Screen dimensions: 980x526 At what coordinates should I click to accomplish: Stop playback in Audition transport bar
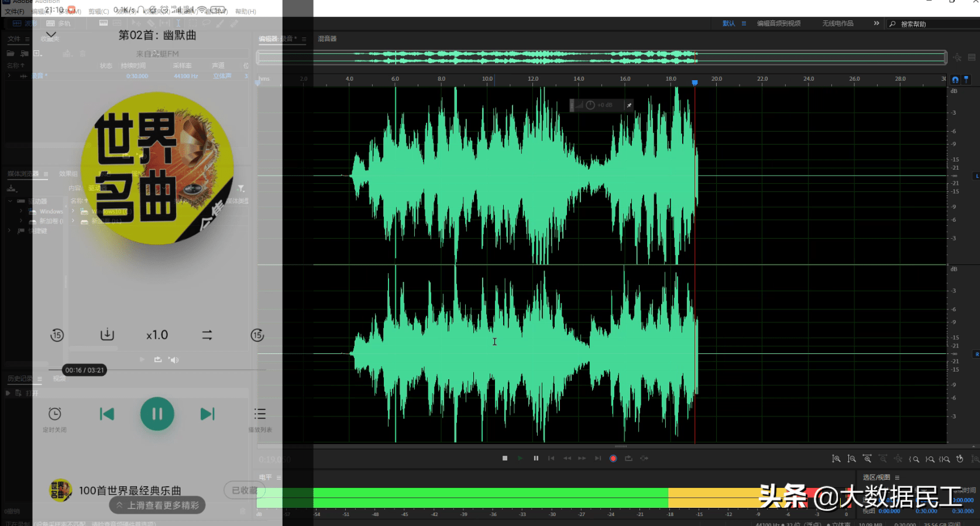click(505, 458)
